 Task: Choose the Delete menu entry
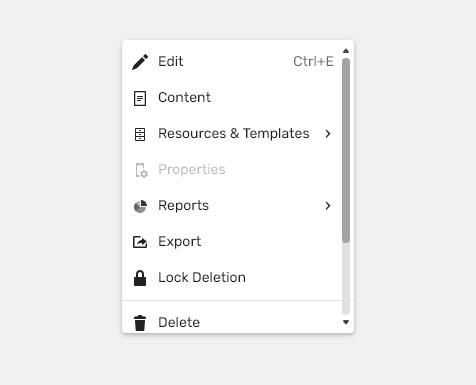pyautogui.click(x=232, y=319)
